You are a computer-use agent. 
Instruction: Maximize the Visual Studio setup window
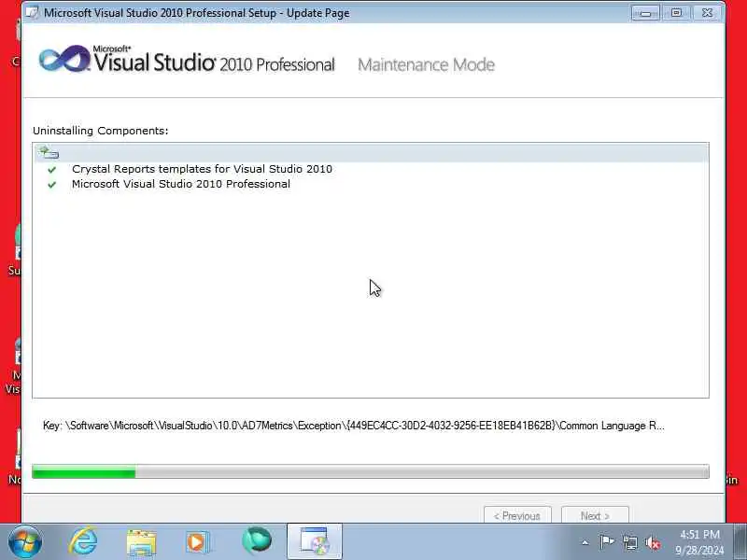tap(676, 13)
